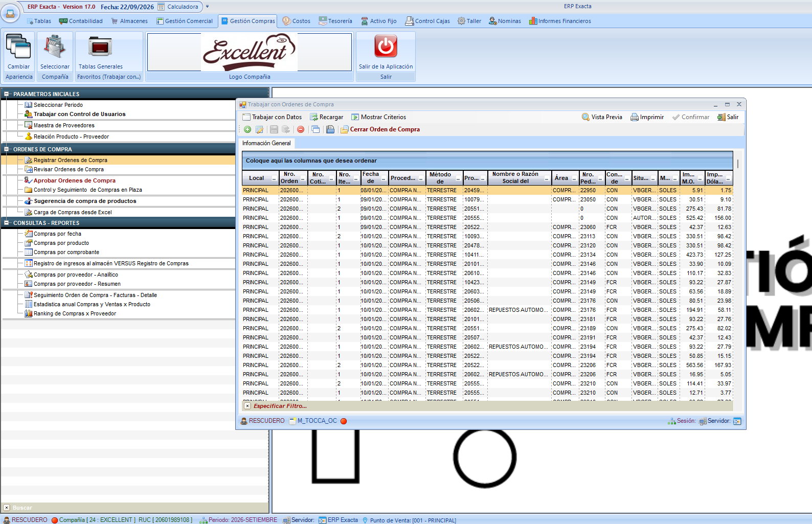Screen dimensions: 812x524
Task: Collapse the PARAMETROS INICIALES section
Action: pyautogui.click(x=7, y=94)
